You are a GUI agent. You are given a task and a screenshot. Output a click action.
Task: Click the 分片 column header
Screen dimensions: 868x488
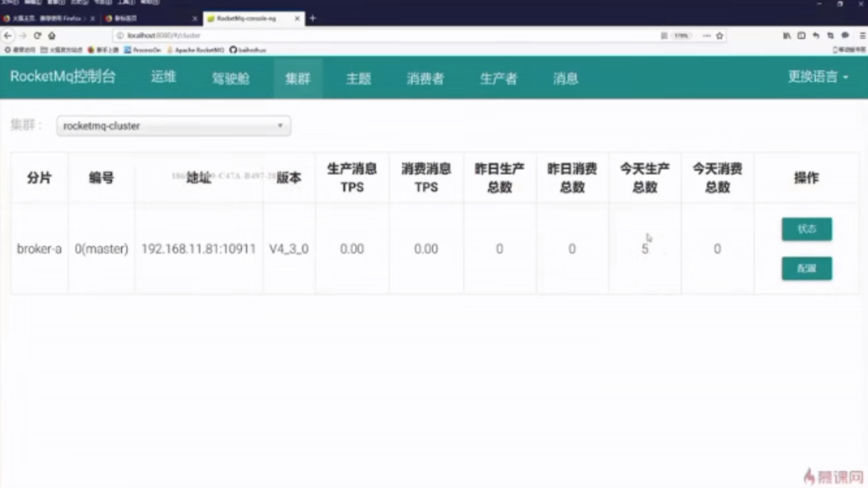click(x=39, y=178)
